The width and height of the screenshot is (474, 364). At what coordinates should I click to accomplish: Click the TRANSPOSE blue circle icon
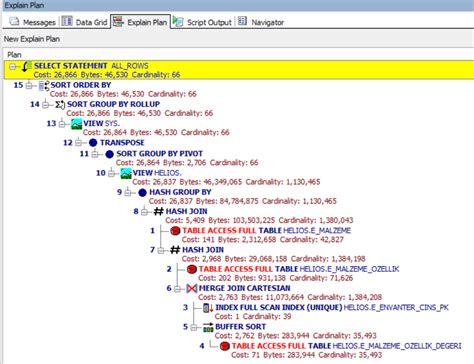93,143
